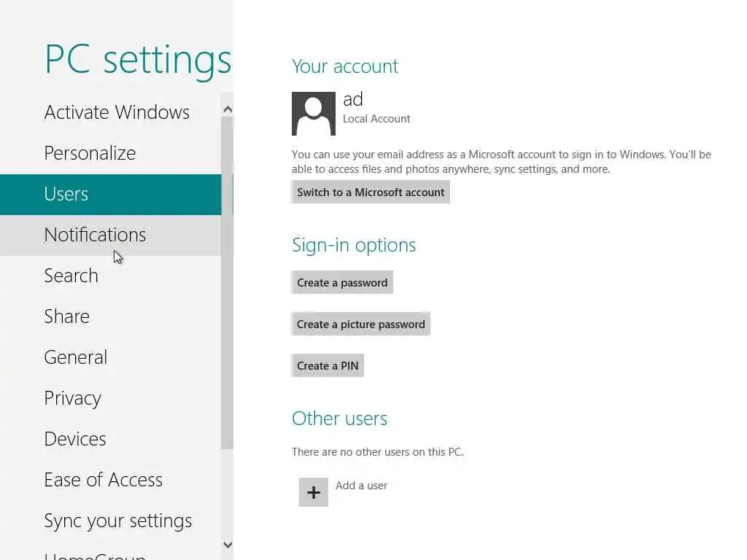Open Sync your settings category
This screenshot has height=560, width=747.
111,521
